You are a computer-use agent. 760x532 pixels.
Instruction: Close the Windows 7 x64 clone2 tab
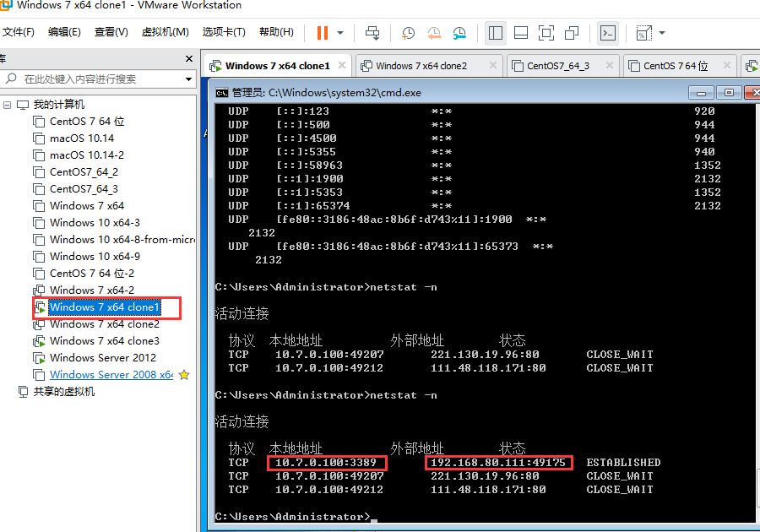tap(493, 65)
